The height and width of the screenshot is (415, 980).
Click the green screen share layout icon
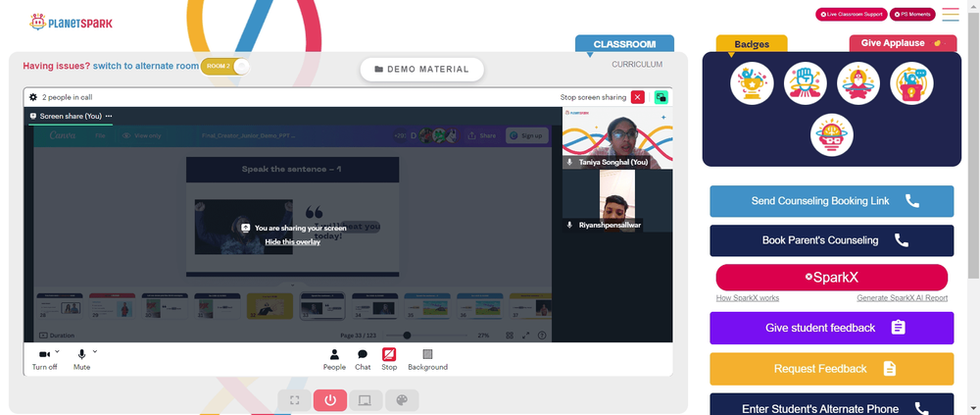(x=661, y=97)
